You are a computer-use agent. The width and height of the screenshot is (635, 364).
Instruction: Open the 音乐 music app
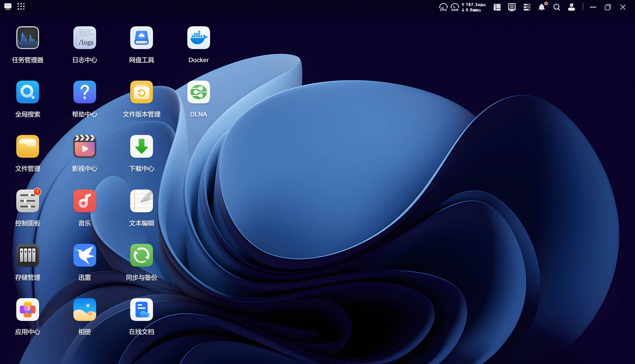(85, 201)
